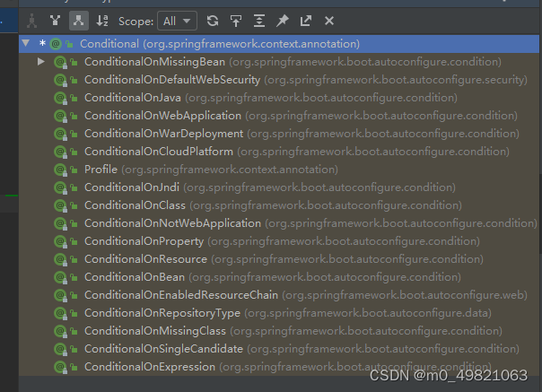Select ConditionalOnSingleCandidate entry
Viewport: 542px width, 392px height.
tap(279, 349)
